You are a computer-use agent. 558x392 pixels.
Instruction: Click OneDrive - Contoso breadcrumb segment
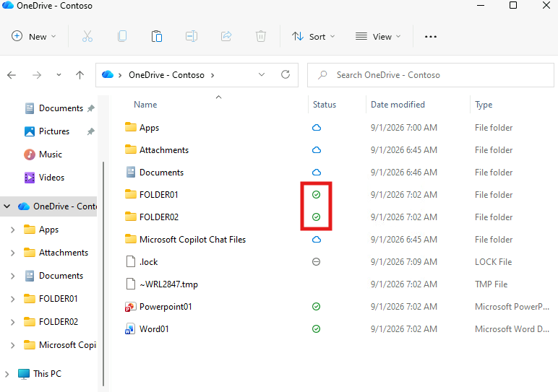[x=166, y=75]
